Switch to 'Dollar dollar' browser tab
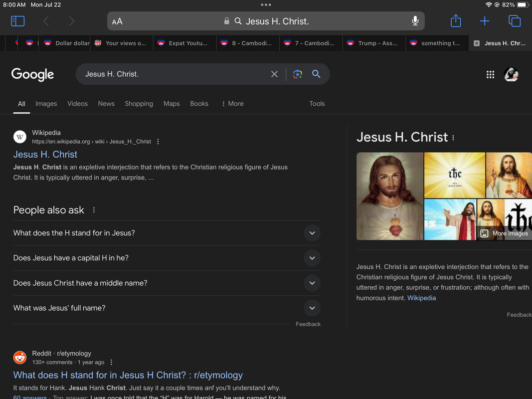Screen dimensions: 532x399 [x=64, y=43]
